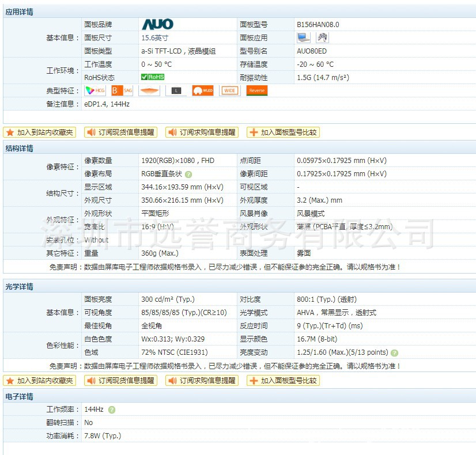Click the green RoHS compliance badge

[153, 77]
